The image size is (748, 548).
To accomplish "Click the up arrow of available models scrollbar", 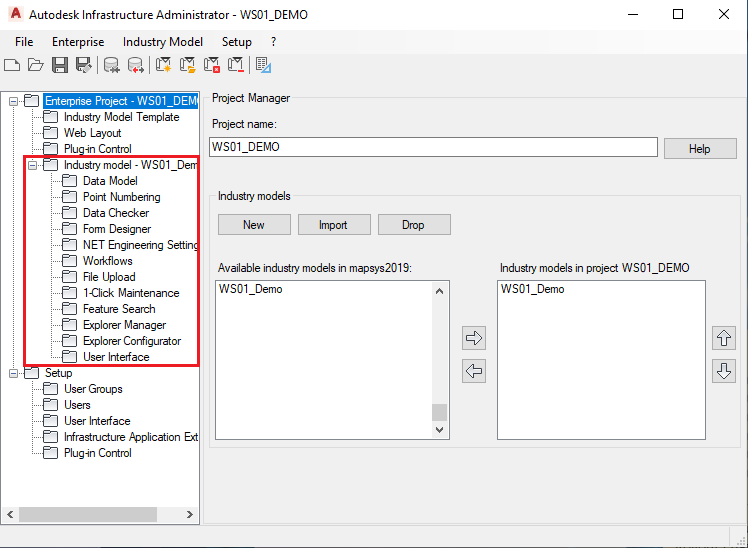I will [439, 291].
